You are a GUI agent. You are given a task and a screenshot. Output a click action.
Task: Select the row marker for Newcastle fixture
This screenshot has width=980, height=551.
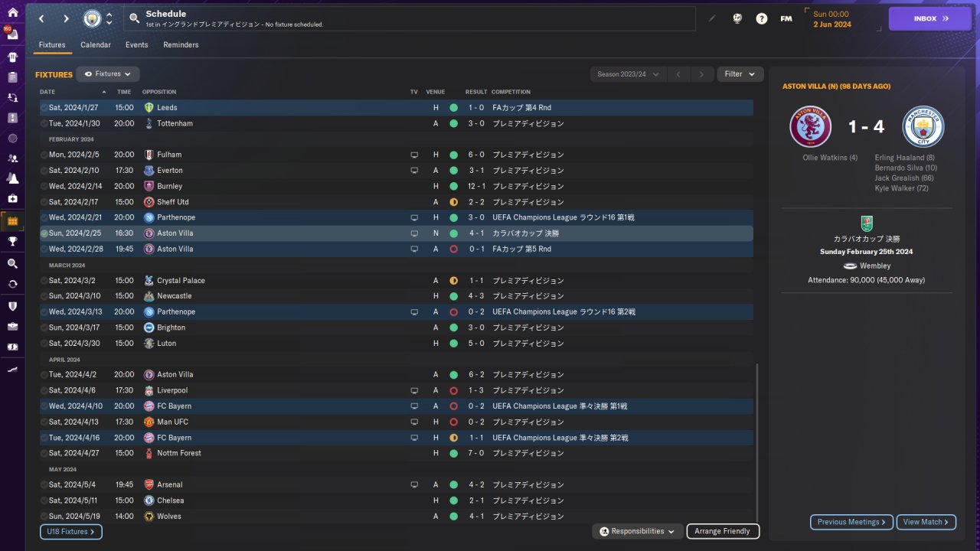(44, 296)
